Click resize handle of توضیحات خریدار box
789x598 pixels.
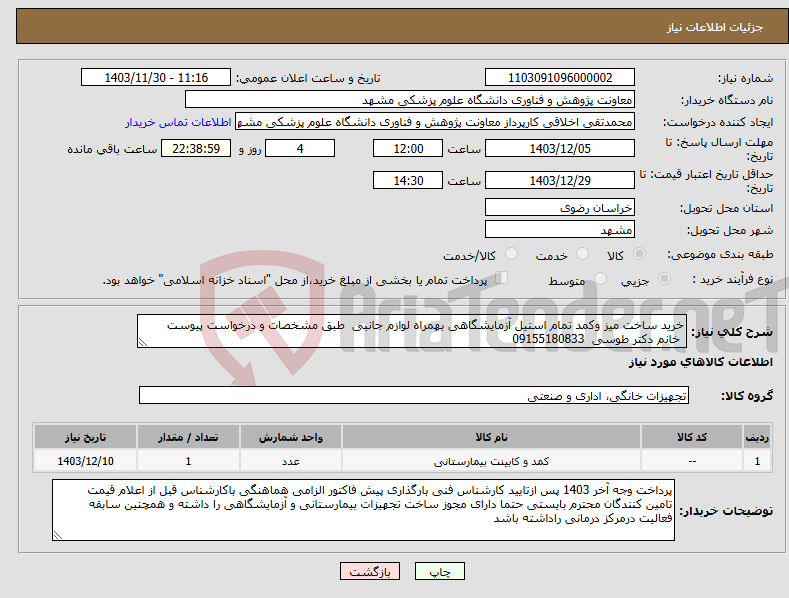click(58, 535)
